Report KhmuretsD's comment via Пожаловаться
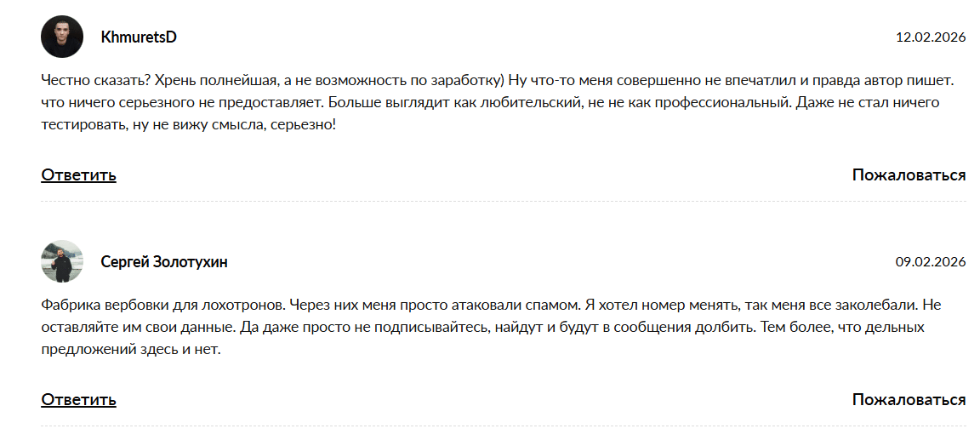 (909, 175)
